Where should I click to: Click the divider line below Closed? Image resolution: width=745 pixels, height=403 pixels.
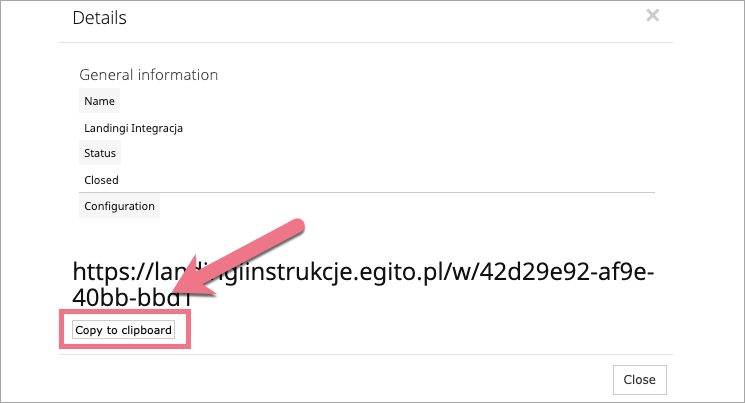[x=400, y=192]
